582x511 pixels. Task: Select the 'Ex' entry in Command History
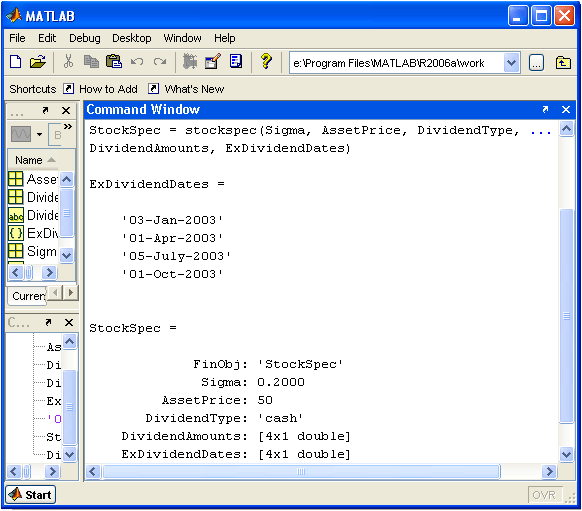pos(53,401)
